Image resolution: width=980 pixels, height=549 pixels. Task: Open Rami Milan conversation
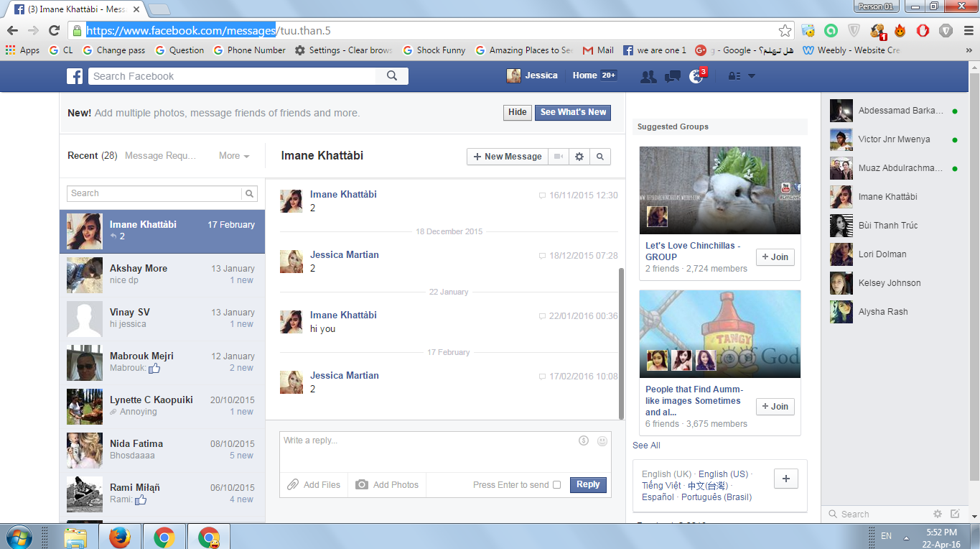[x=162, y=495]
